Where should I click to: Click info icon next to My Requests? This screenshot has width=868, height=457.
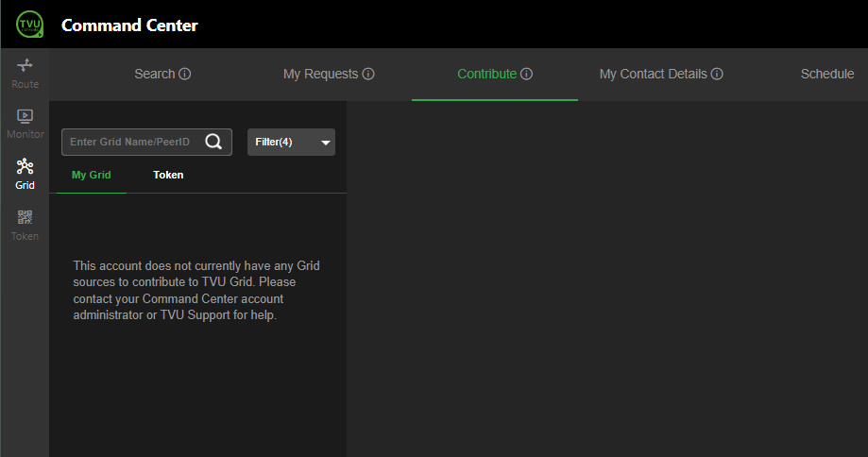coord(368,75)
